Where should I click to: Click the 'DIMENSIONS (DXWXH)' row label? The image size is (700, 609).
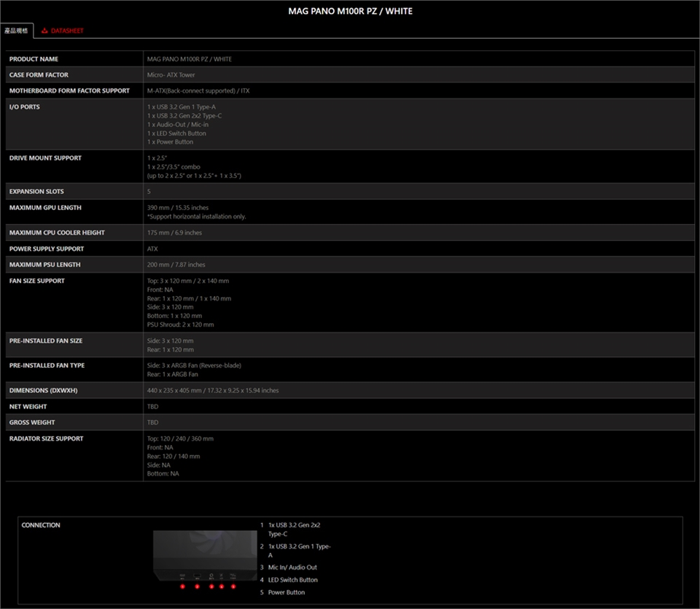point(43,390)
